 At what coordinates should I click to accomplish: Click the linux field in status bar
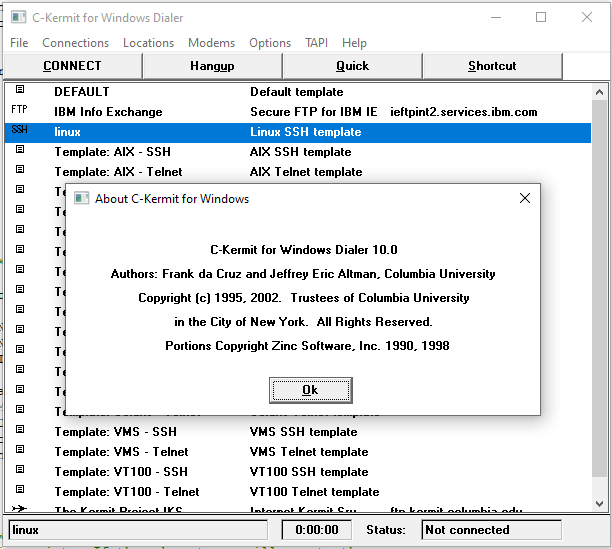pos(138,530)
